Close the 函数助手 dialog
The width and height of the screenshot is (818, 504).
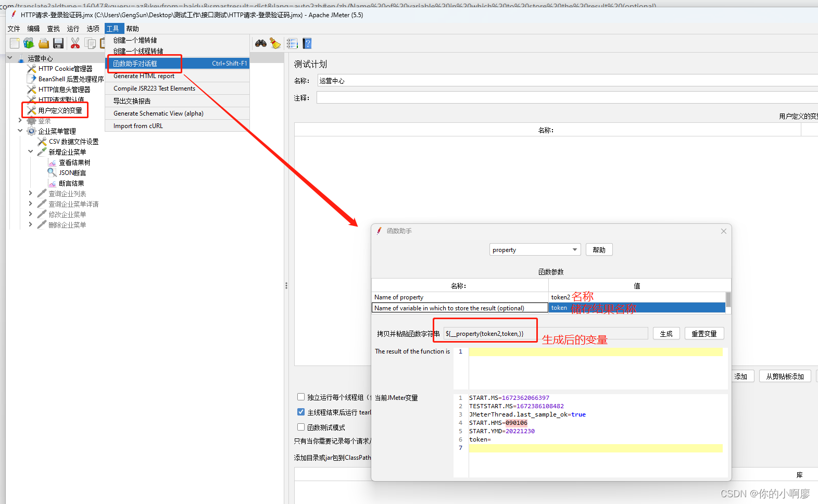click(x=724, y=231)
